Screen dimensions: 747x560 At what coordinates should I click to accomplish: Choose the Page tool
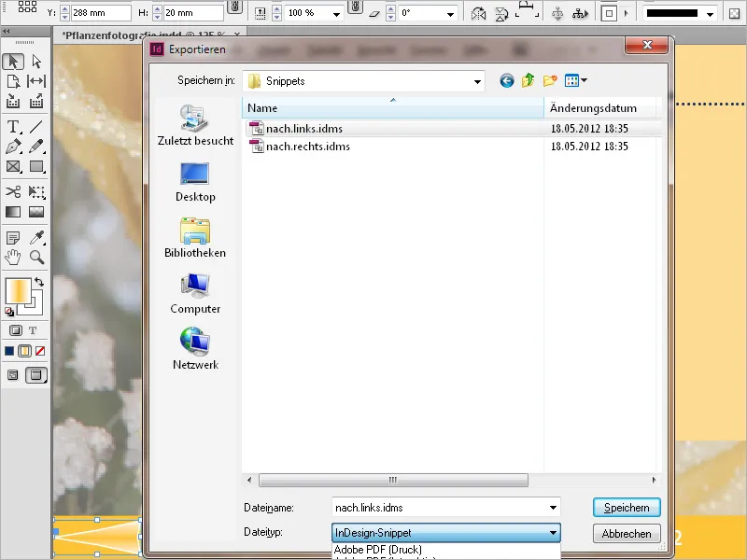pyautogui.click(x=13, y=81)
